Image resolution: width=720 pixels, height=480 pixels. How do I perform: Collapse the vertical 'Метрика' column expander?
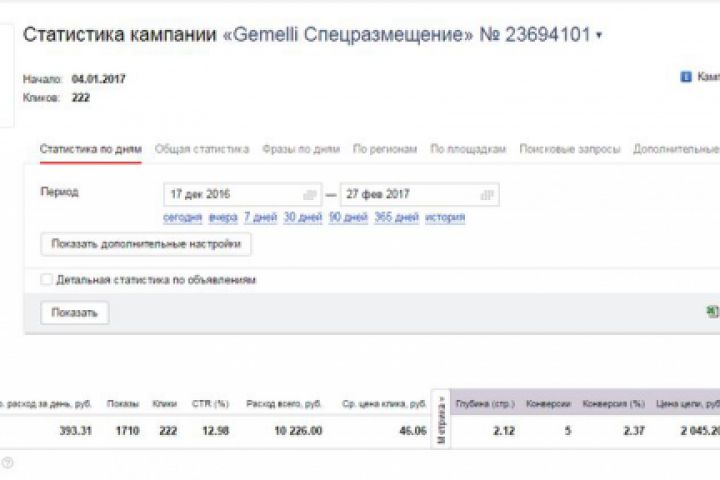[441, 419]
